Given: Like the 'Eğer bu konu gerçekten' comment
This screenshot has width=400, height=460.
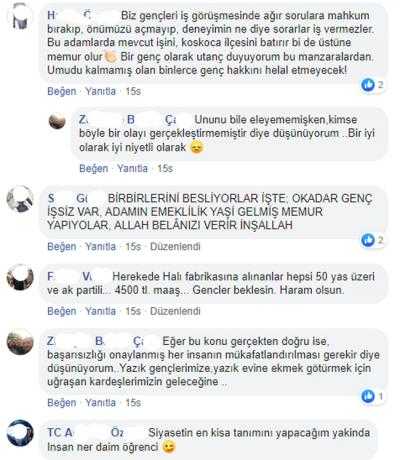Looking at the screenshot, I should [x=62, y=403].
